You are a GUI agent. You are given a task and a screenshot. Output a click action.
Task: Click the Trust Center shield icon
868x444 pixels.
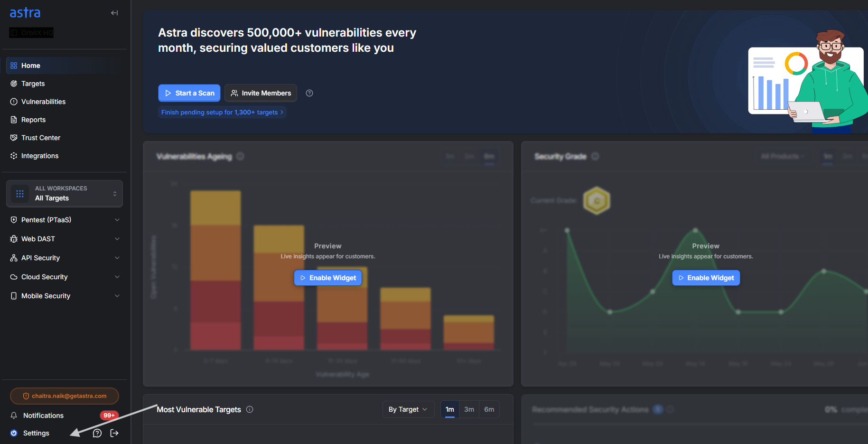(x=14, y=138)
